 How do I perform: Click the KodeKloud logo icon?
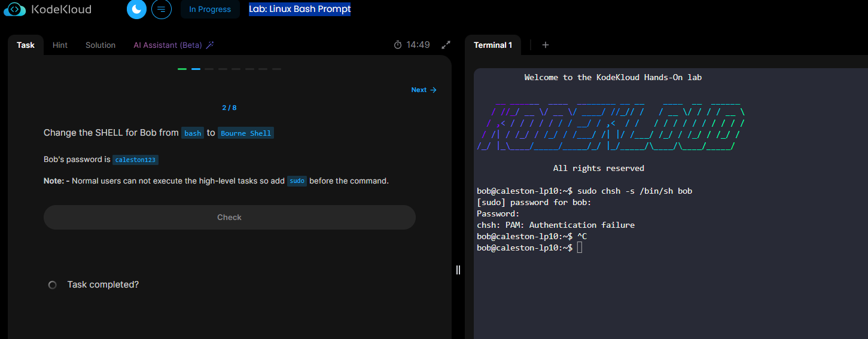pyautogui.click(x=14, y=10)
